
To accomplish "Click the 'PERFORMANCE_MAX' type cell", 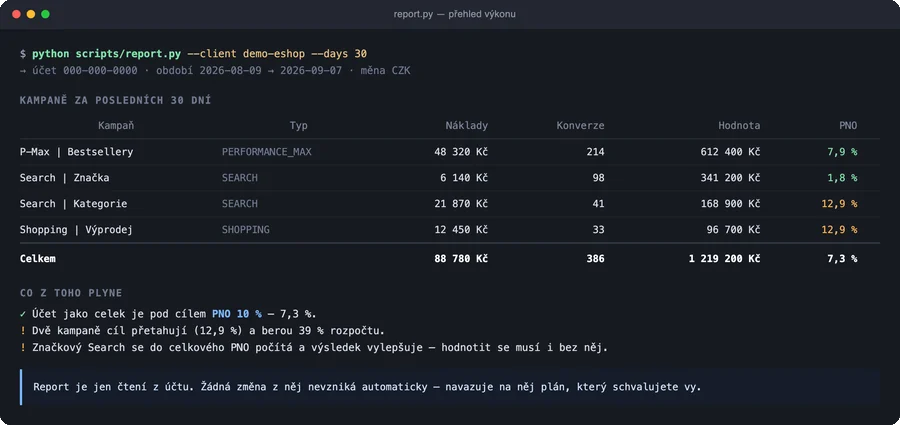I will tap(267, 152).
